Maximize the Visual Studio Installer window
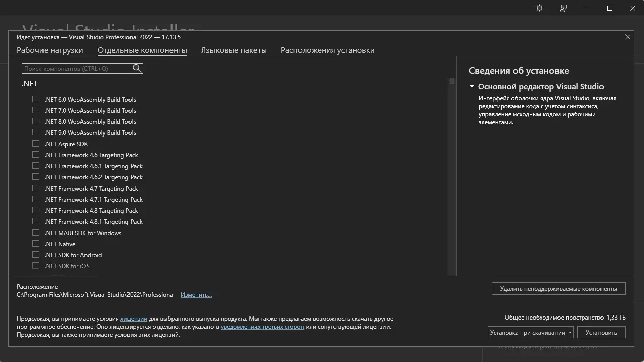644x362 pixels. [x=610, y=8]
